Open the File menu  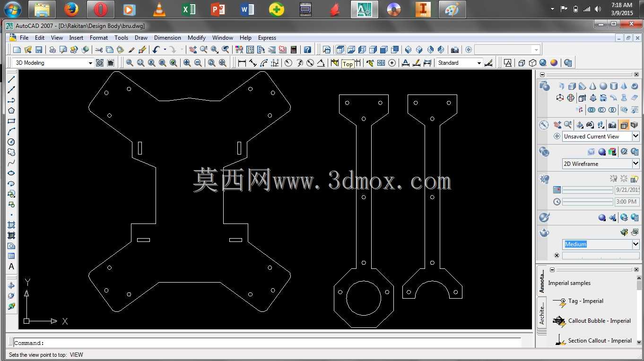(x=24, y=38)
